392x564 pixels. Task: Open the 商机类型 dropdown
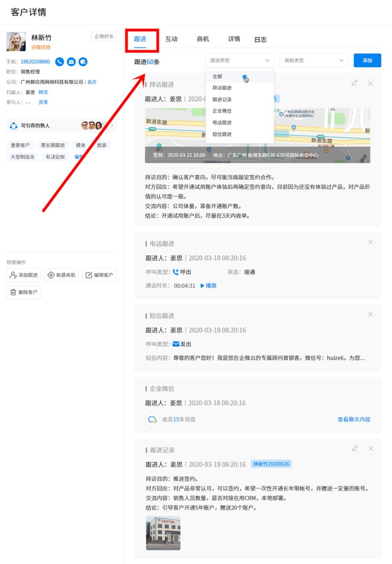coord(314,61)
